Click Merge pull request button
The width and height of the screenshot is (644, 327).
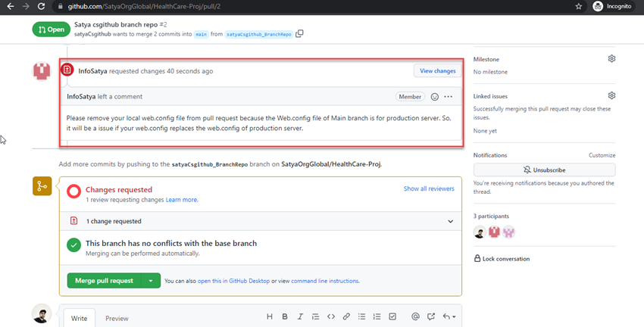coord(104,281)
